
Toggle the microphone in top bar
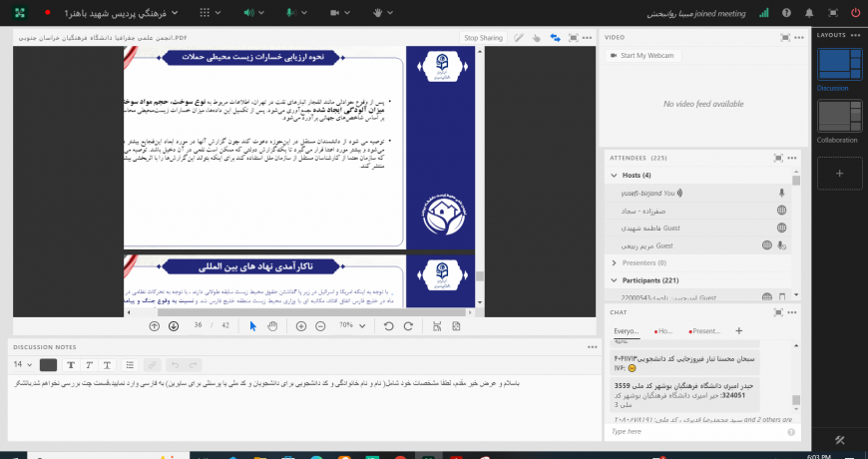point(289,13)
